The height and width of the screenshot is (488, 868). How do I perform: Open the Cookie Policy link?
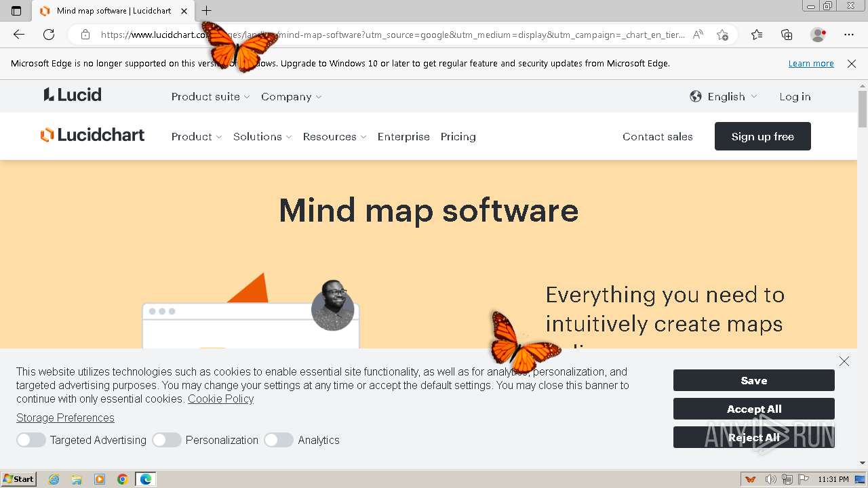click(220, 399)
